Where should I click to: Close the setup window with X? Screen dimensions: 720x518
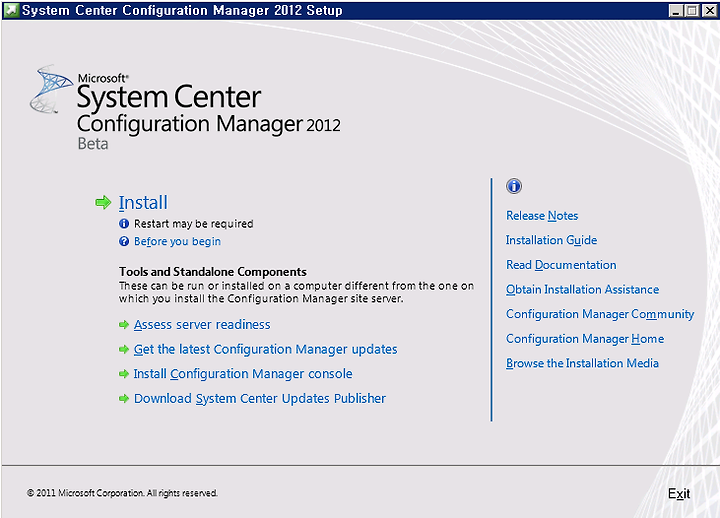[709, 10]
